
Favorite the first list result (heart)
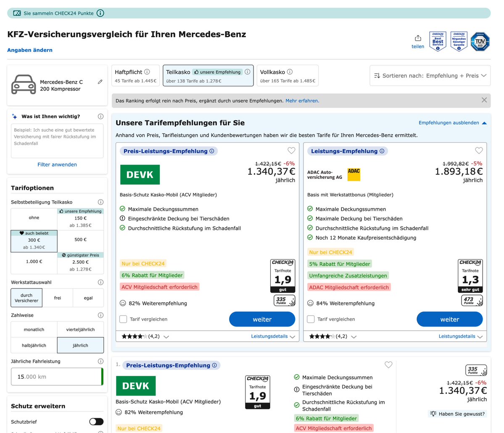[388, 364]
